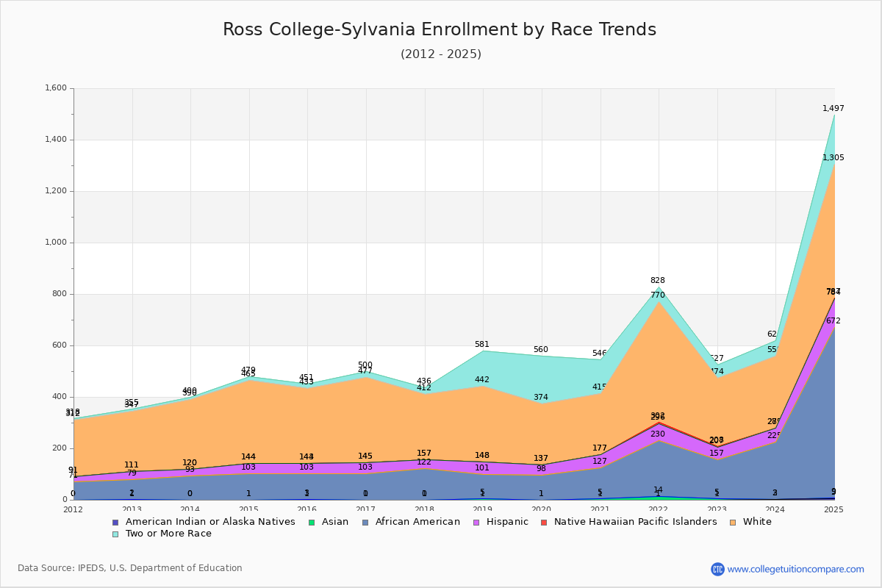
Task: Click the 2012 x-axis label
Action: (x=73, y=509)
